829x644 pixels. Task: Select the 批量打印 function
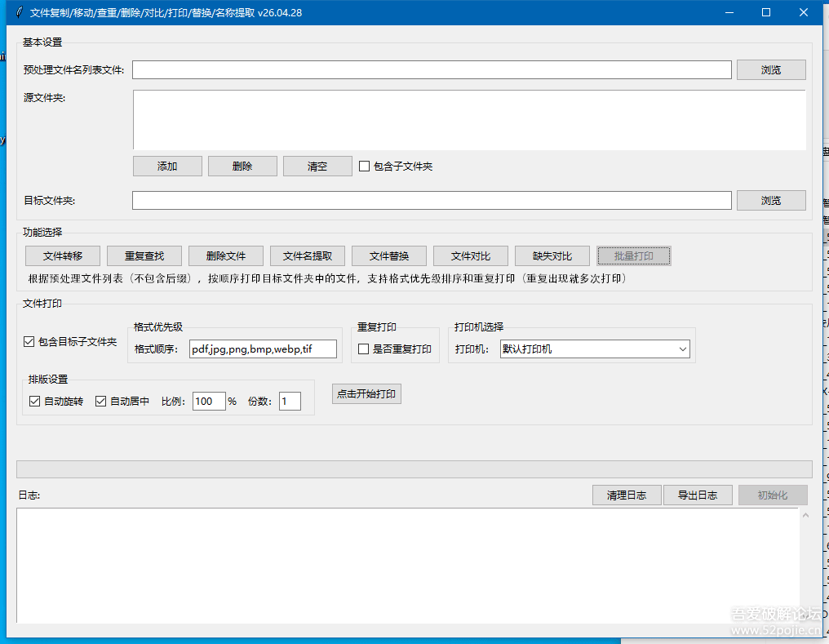(x=634, y=256)
